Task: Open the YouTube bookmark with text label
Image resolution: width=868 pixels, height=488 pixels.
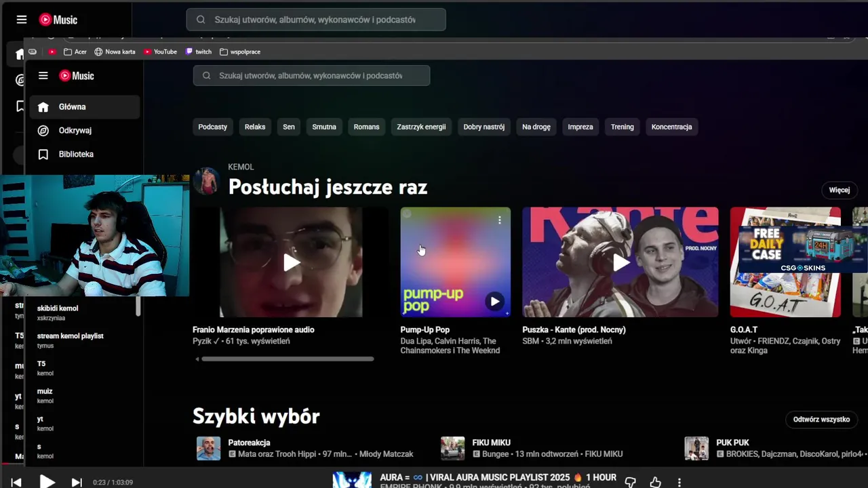Action: tap(160, 52)
